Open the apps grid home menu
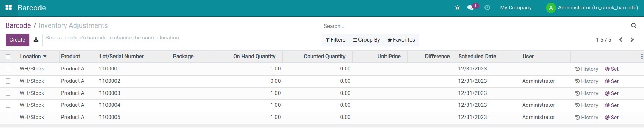The height and width of the screenshot is (128, 644). 8,7
